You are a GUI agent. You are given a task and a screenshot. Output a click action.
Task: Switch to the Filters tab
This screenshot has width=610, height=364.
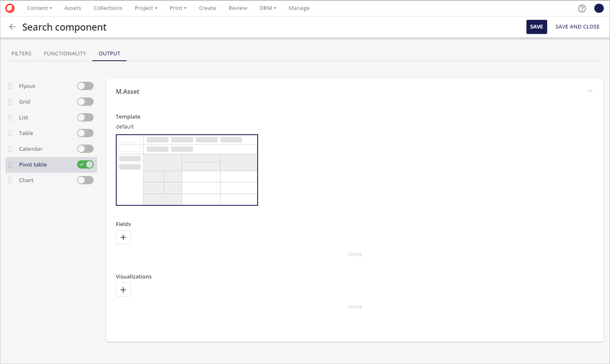22,53
